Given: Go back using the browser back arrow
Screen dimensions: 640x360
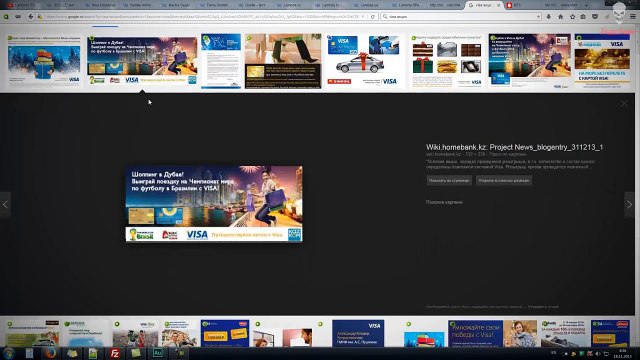Looking at the screenshot, I should (31, 17).
